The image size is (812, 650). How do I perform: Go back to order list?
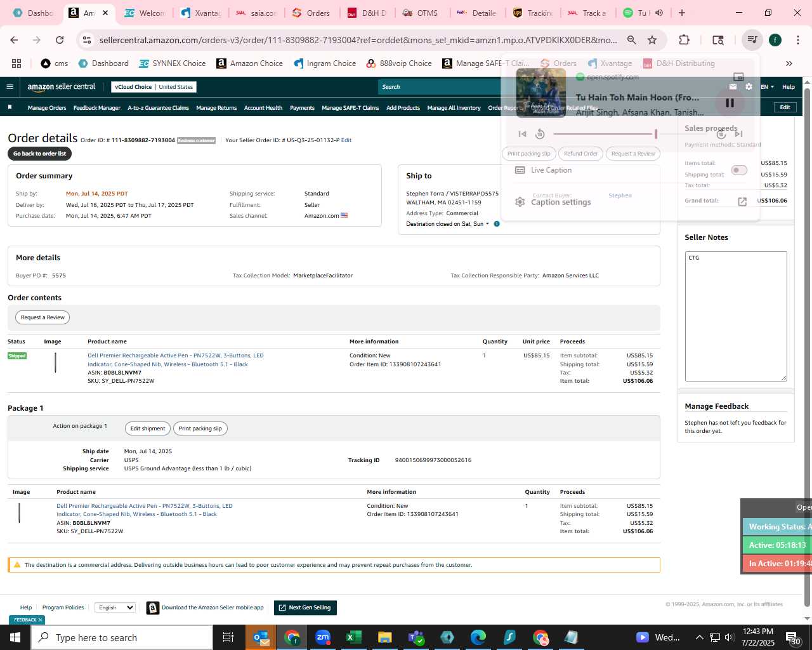39,154
